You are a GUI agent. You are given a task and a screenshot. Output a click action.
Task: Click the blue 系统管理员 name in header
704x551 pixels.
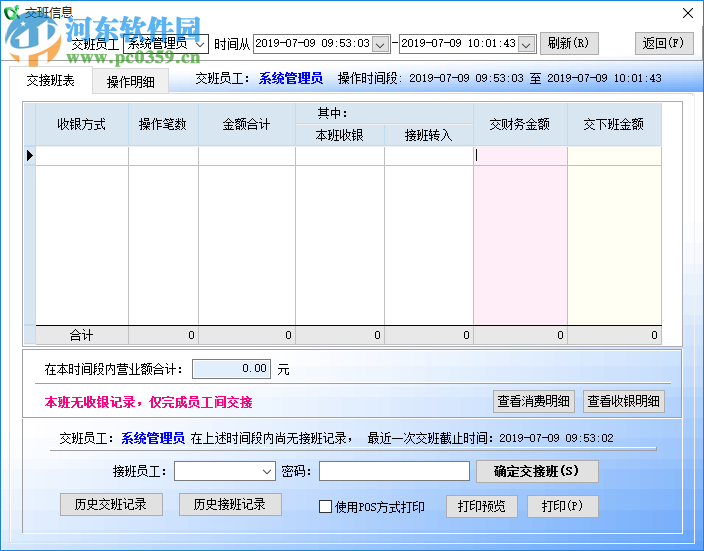click(291, 79)
